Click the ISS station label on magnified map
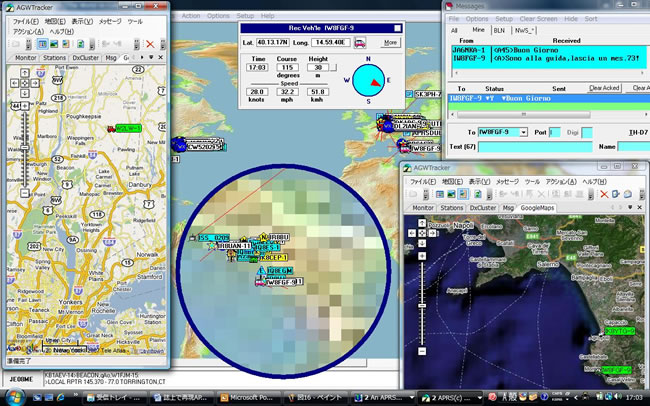The width and height of the screenshot is (650, 406). coord(213,238)
